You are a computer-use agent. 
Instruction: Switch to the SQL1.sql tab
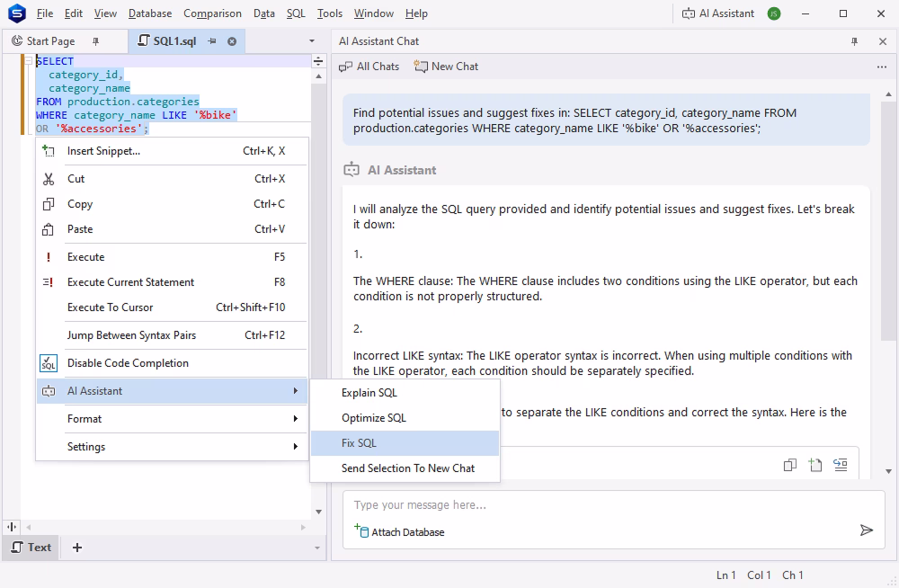(175, 41)
